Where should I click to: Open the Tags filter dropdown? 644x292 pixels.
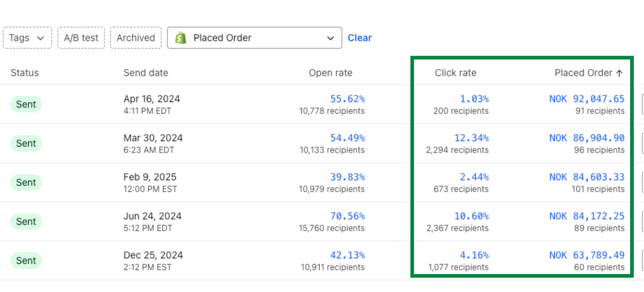27,38
